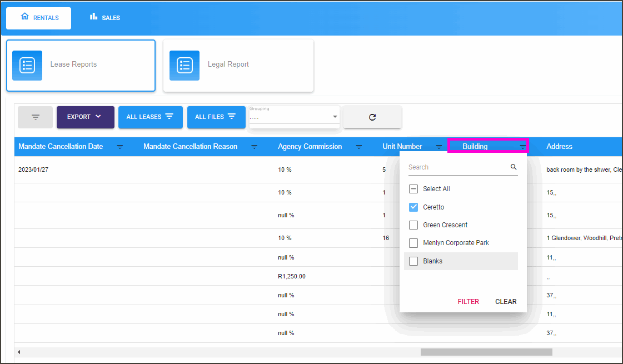Screen dimensions: 623x364
Task: Apply the building selection with the FILTER button
Action: (468, 301)
